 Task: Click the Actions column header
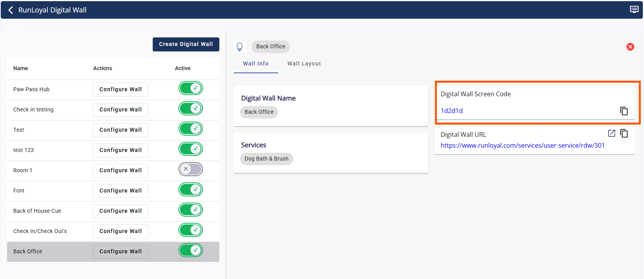coord(102,68)
